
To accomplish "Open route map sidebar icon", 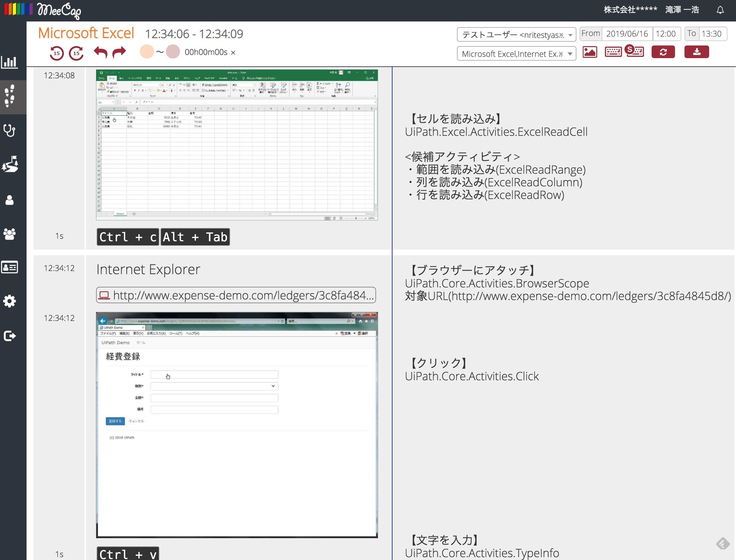I will 10,164.
